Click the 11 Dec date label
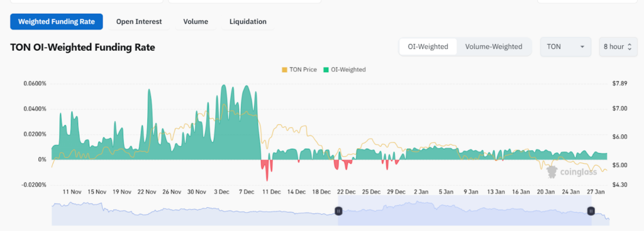 272,191
